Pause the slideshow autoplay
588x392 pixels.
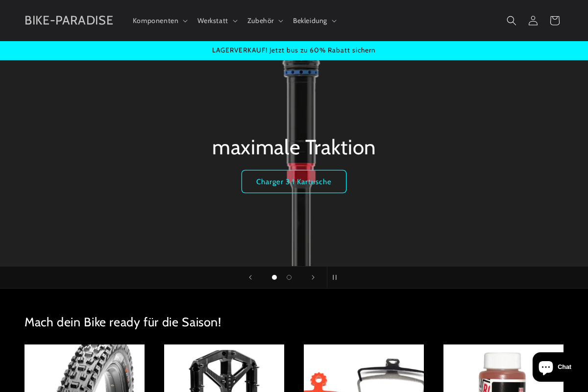click(x=335, y=277)
